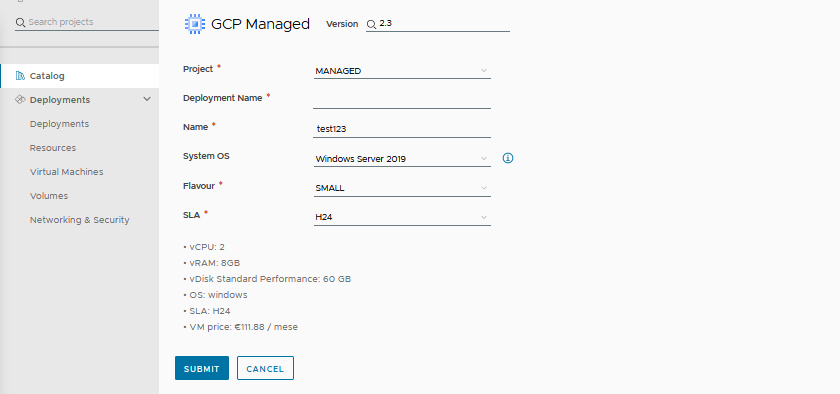Click the vRAM: 8GB line
840x394 pixels.
[212, 263]
